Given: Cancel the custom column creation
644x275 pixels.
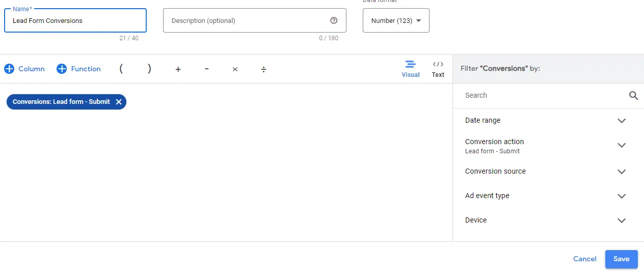Looking at the screenshot, I should pos(585,259).
